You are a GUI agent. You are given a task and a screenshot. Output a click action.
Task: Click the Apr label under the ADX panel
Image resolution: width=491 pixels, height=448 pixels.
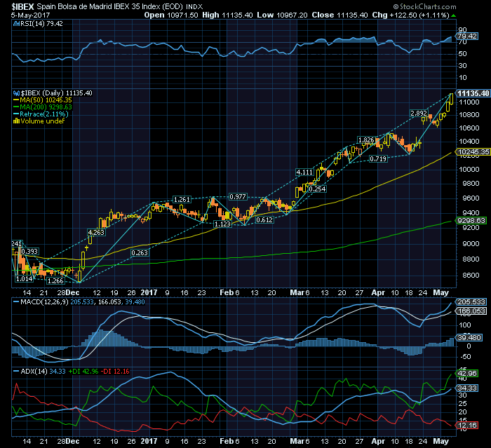pyautogui.click(x=378, y=442)
